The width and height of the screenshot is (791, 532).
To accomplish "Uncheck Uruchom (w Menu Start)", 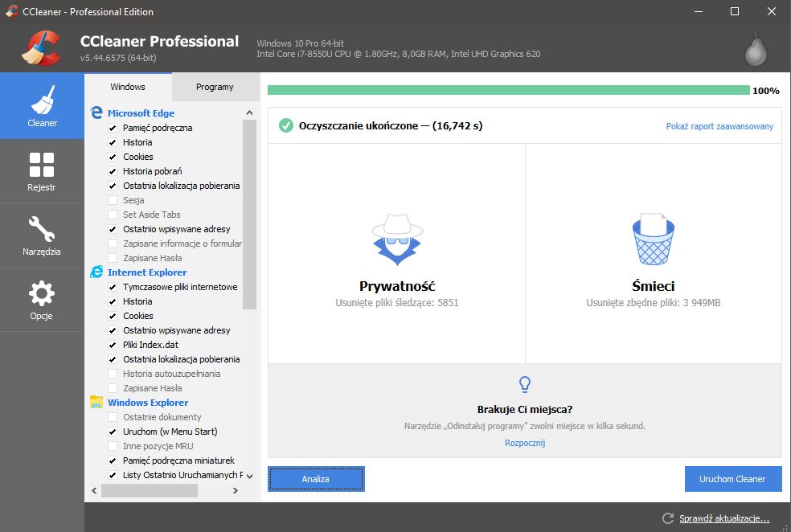I will (x=113, y=432).
